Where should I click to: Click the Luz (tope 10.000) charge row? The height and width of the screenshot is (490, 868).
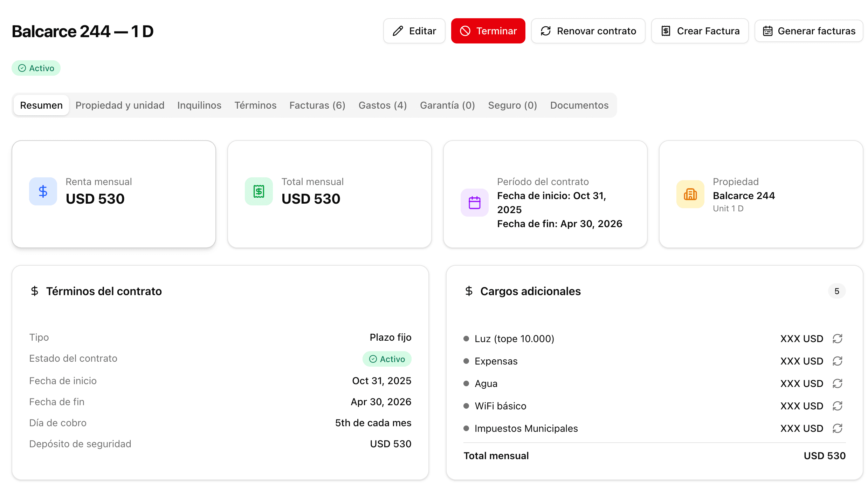pos(654,339)
